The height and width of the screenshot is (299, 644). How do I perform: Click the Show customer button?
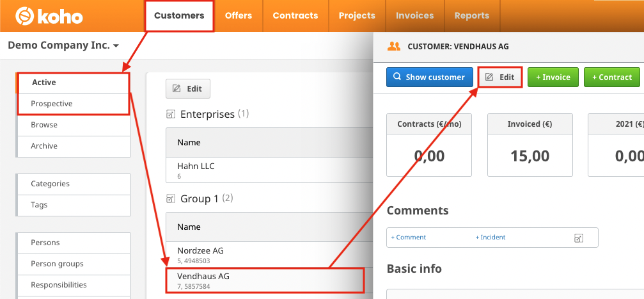430,77
